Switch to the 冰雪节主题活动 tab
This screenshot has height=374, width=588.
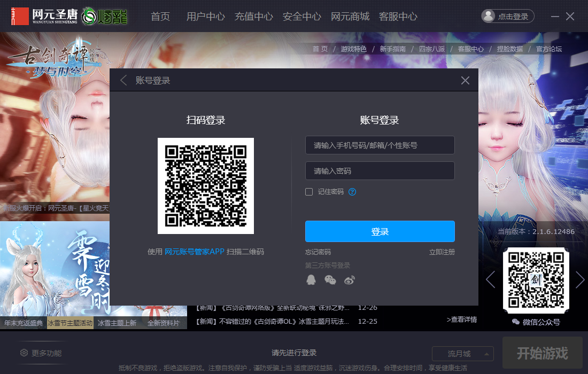pos(70,323)
